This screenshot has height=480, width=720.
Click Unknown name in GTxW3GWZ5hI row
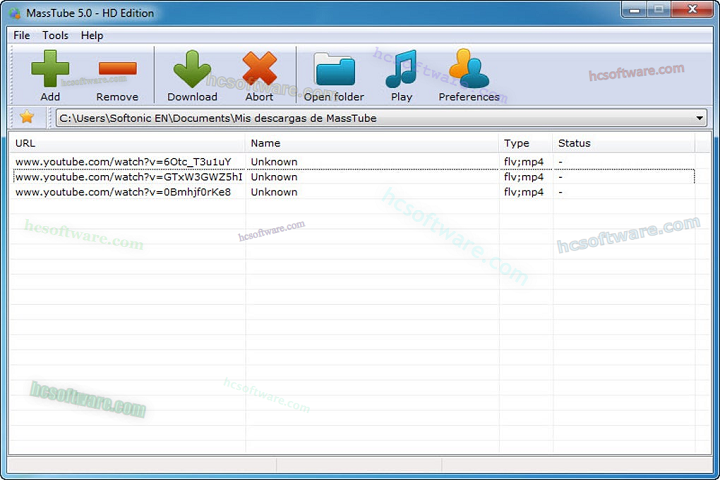(274, 177)
